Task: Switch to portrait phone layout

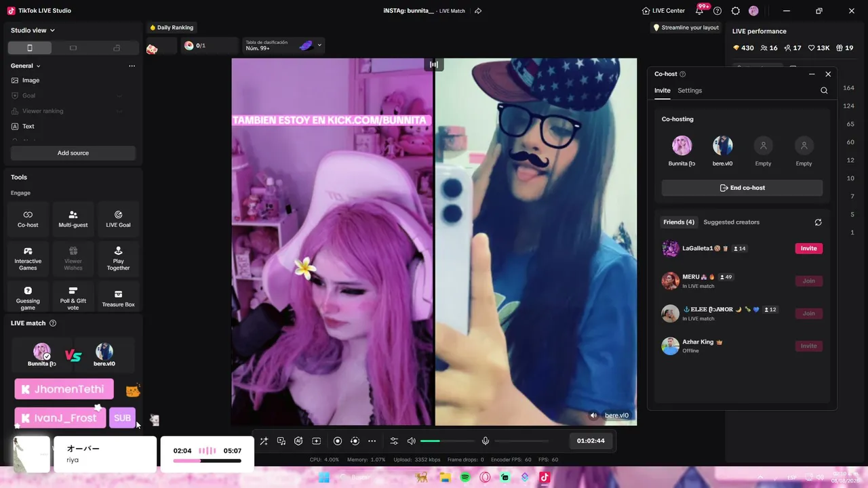Action: pos(29,48)
